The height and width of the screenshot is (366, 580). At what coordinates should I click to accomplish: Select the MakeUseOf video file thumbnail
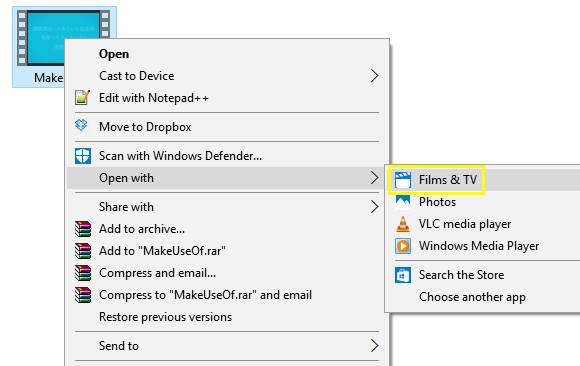coord(64,39)
